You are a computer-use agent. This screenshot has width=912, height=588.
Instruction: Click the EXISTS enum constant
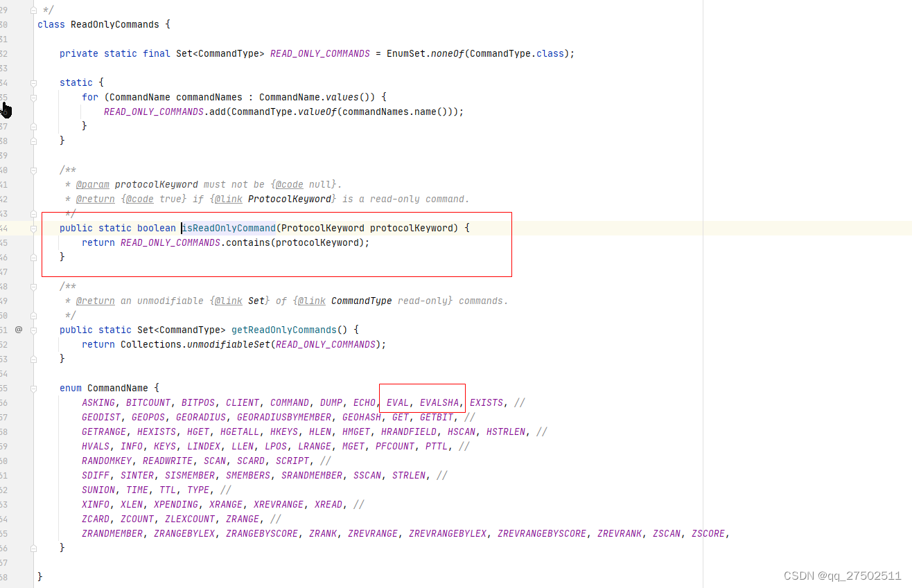486,402
